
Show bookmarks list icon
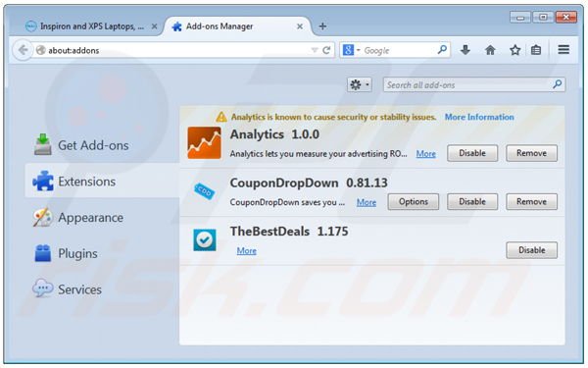click(536, 50)
